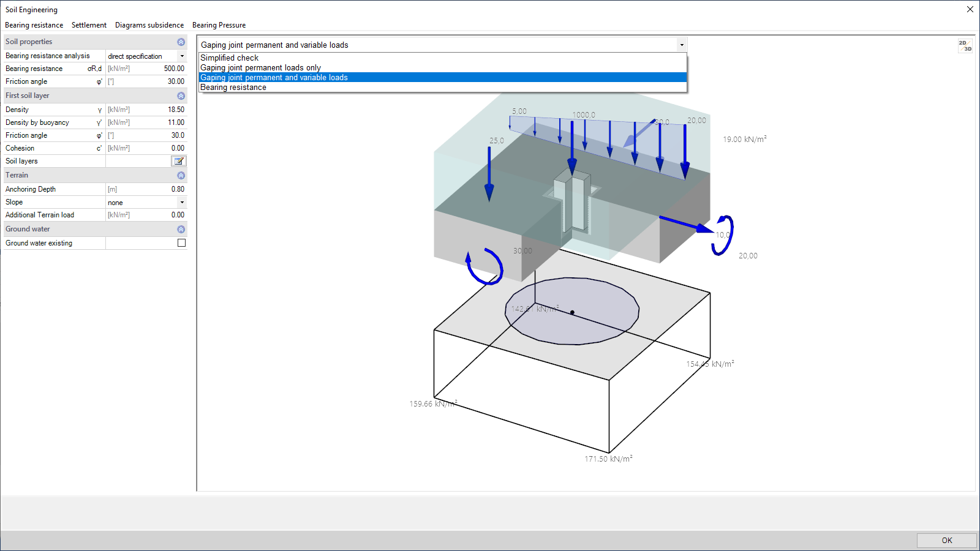This screenshot has width=980, height=551.
Task: Choose Gaping joint permanent loads only
Action: 443,68
